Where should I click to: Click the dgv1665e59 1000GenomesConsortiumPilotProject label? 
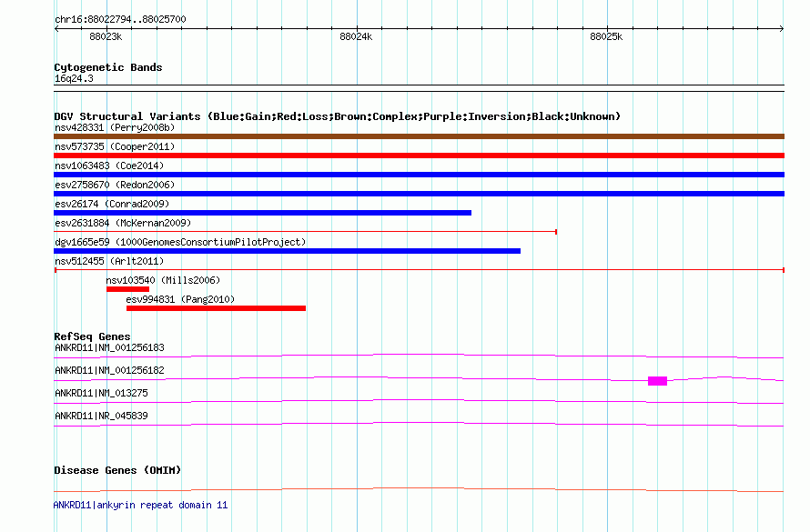pyautogui.click(x=180, y=242)
